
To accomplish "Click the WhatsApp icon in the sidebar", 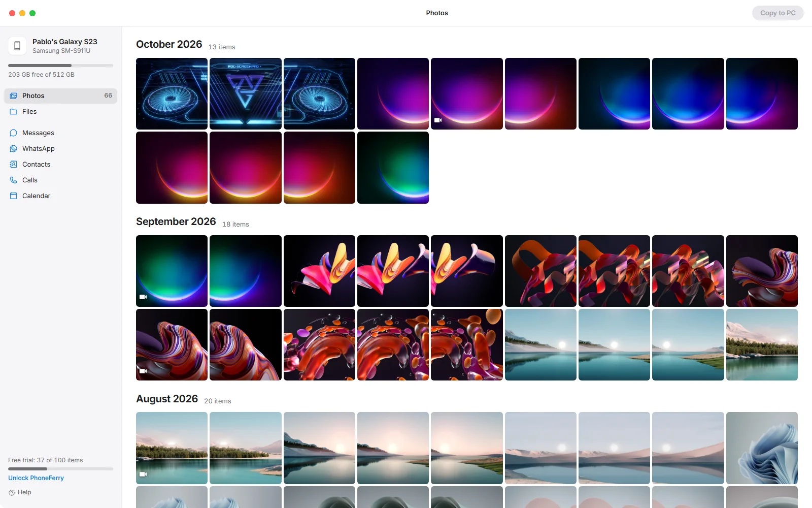I will (14, 149).
